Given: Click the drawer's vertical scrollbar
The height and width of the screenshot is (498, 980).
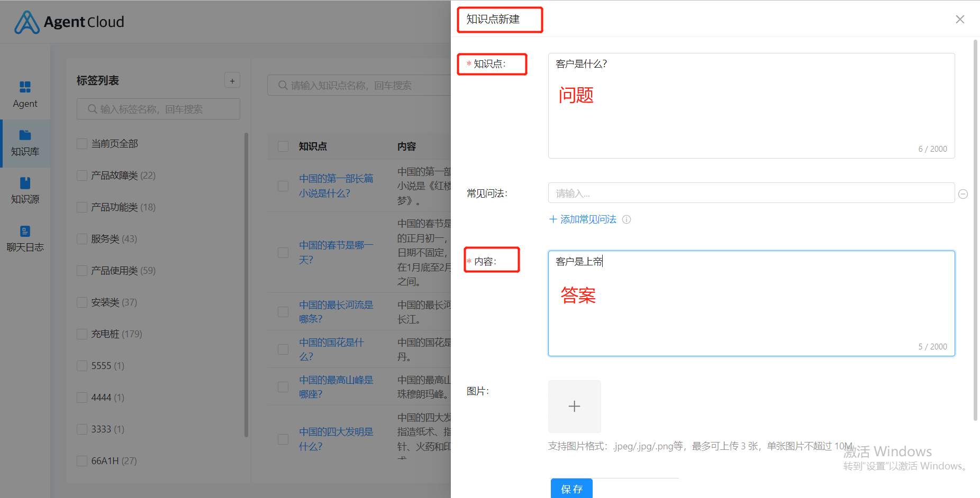Looking at the screenshot, I should 975,230.
